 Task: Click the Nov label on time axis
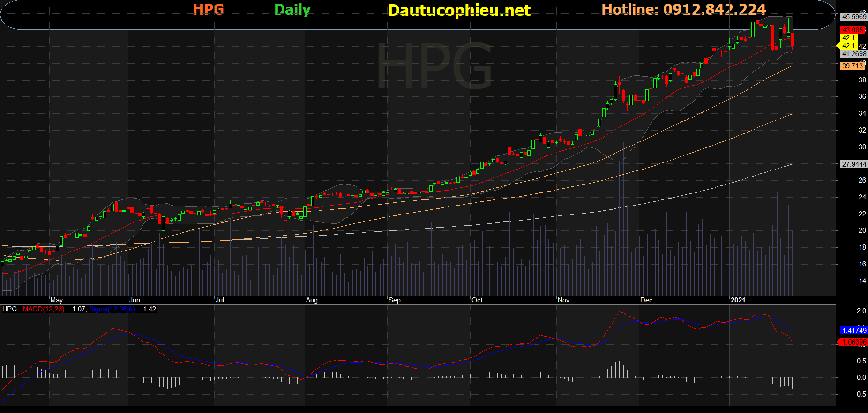[x=563, y=300]
